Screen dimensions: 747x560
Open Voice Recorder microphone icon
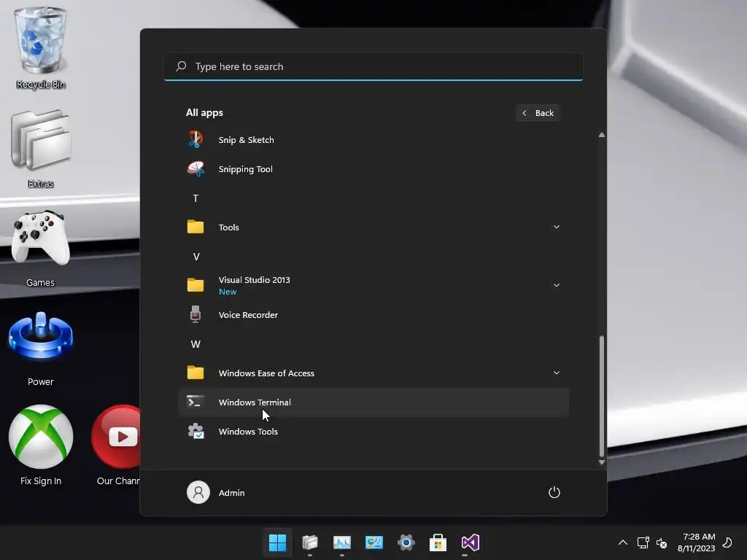point(196,314)
